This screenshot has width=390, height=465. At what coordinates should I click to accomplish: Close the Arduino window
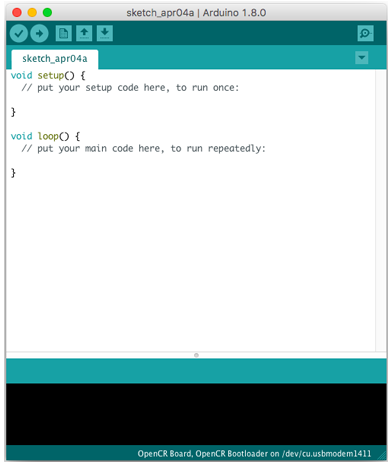17,13
